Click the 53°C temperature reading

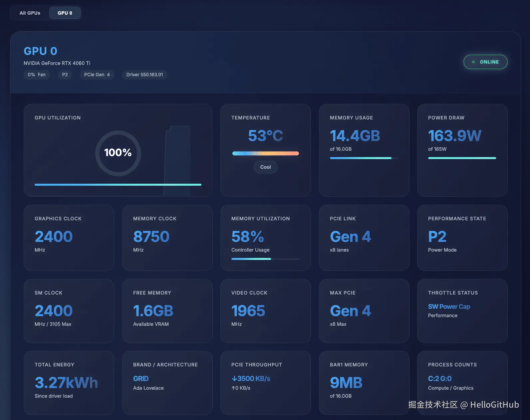point(265,136)
